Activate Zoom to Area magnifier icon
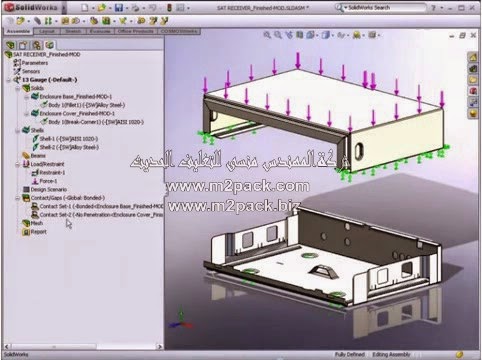482x360 pixels. (278, 35)
